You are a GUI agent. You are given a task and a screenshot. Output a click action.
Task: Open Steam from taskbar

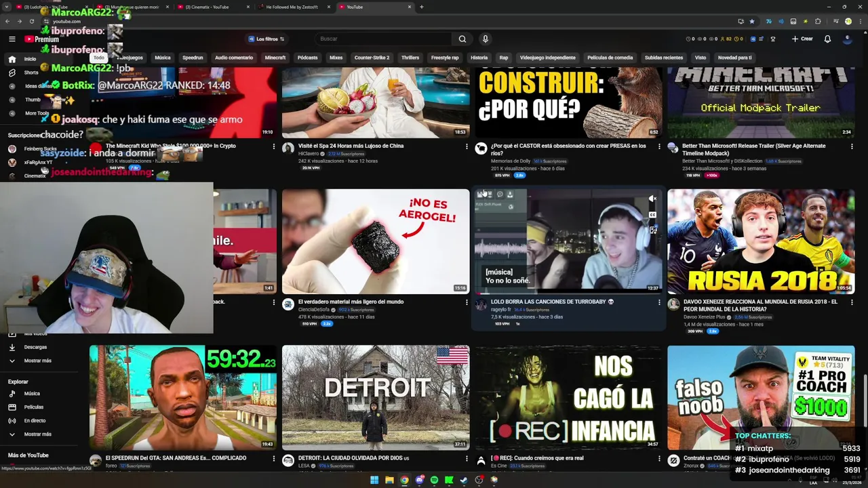coord(464,480)
